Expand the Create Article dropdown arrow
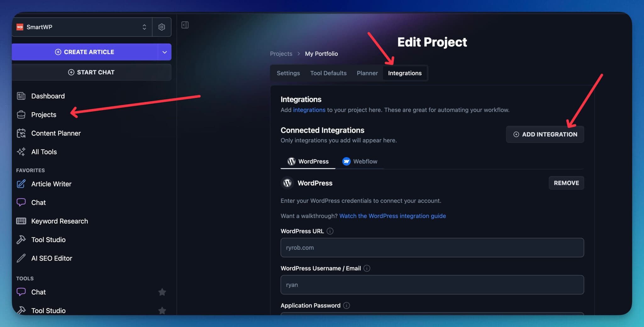644x327 pixels. 164,52
